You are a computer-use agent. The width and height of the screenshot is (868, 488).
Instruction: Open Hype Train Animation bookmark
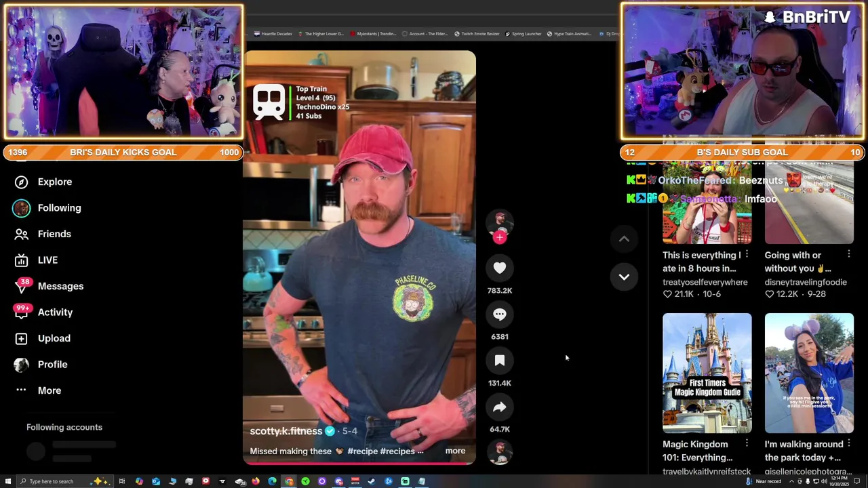570,34
